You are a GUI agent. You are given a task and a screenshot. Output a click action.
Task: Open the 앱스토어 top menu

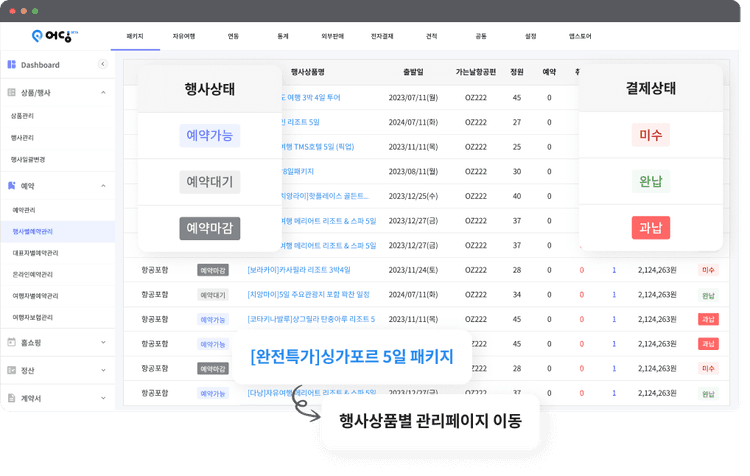tap(579, 36)
